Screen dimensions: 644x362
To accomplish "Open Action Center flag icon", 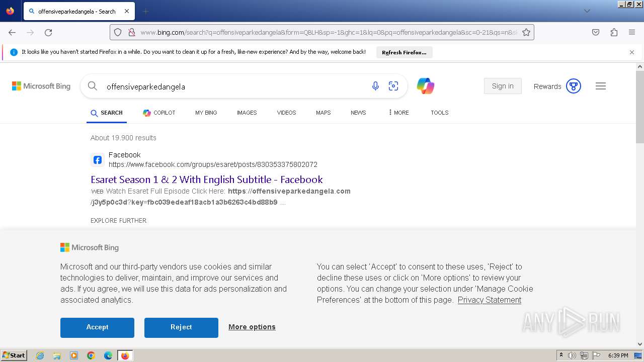I will tap(596, 355).
